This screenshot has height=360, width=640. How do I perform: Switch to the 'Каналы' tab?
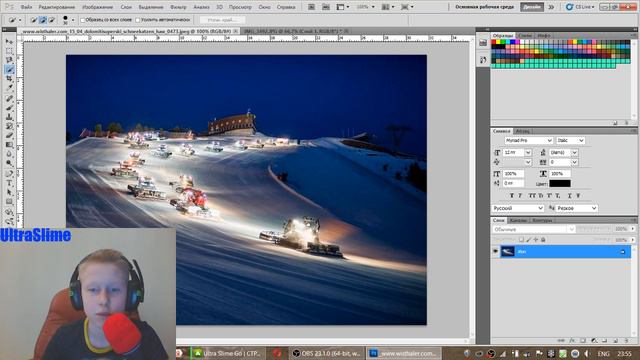[518, 220]
